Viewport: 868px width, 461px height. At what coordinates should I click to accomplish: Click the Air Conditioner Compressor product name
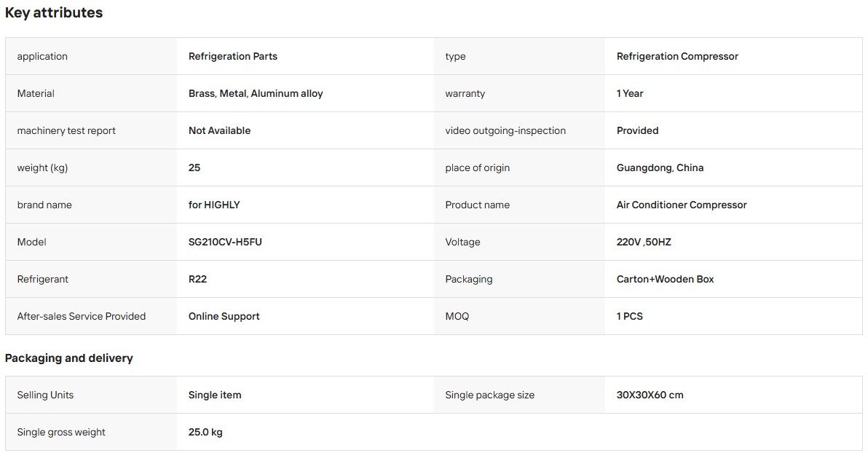tap(682, 205)
